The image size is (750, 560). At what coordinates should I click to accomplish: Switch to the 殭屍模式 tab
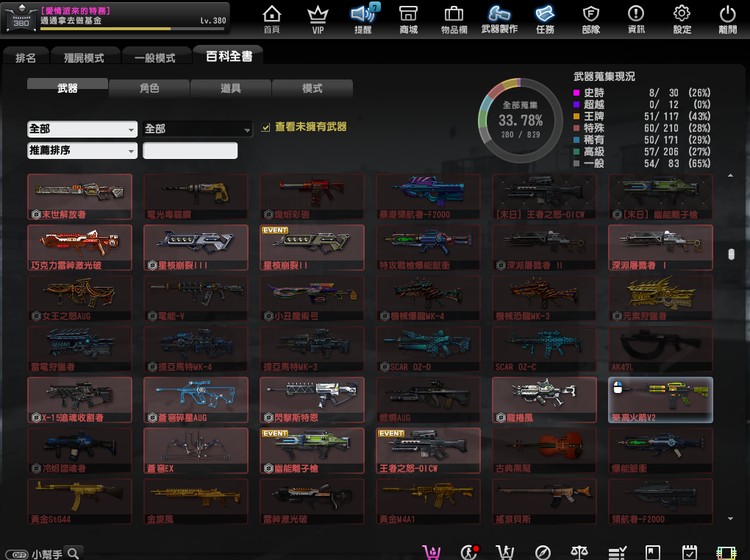[84, 57]
